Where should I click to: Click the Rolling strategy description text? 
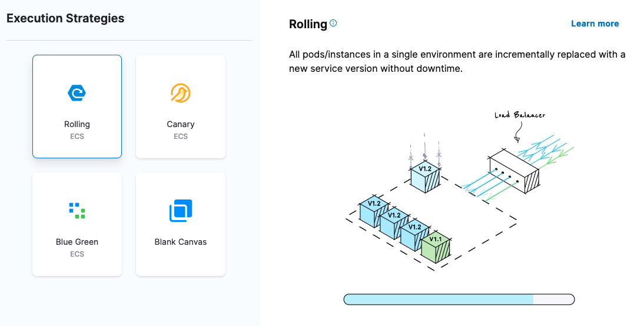click(457, 62)
